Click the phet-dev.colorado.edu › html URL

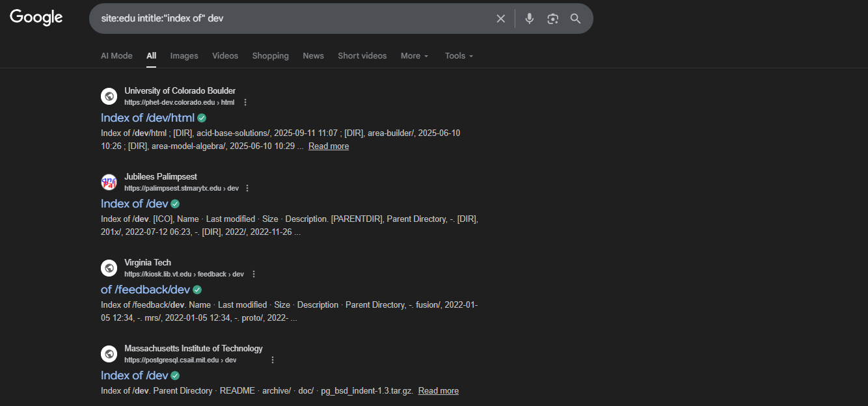coord(180,102)
